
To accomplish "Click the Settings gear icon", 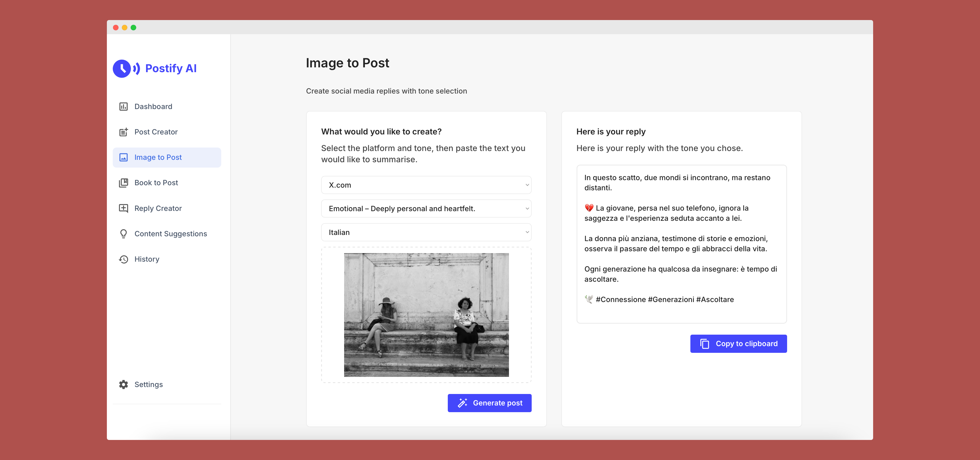I will (x=123, y=384).
